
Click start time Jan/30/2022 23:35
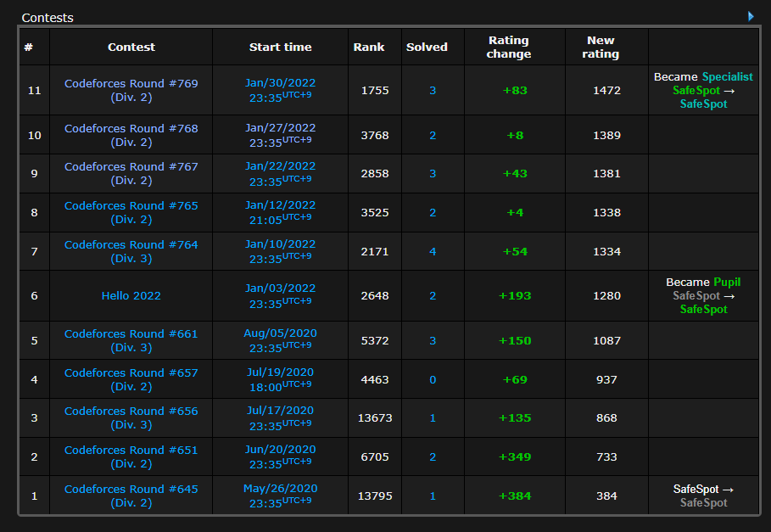(280, 91)
